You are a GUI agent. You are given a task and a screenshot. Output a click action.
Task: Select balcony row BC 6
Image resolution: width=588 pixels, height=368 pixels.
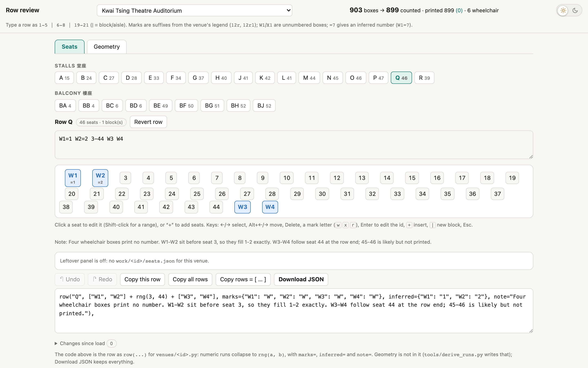[x=112, y=106]
